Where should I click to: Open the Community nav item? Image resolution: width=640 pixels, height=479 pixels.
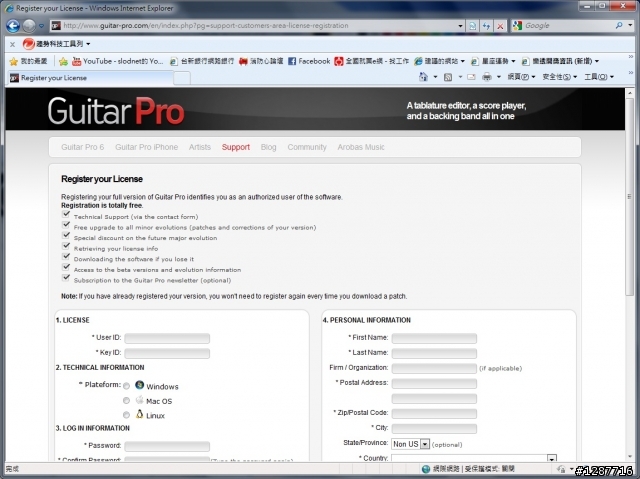point(307,147)
